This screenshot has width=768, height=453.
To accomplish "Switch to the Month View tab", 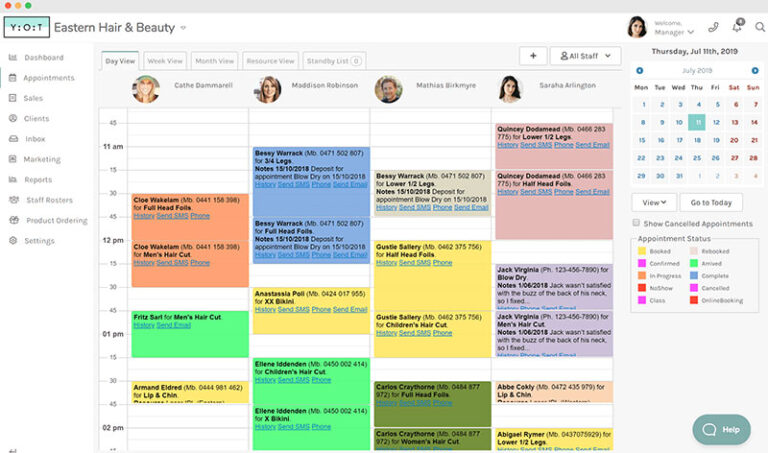I will coord(215,61).
